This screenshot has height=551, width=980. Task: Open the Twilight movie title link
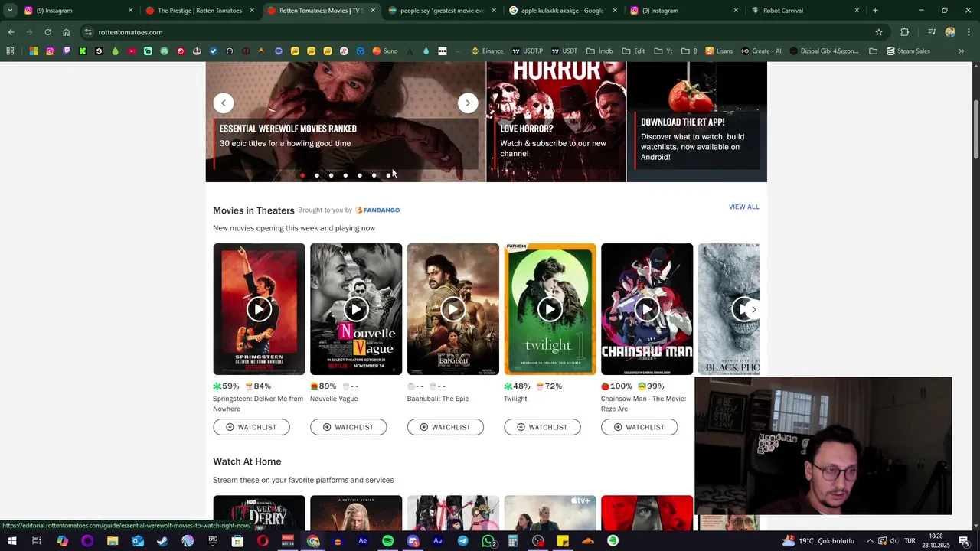(515, 399)
